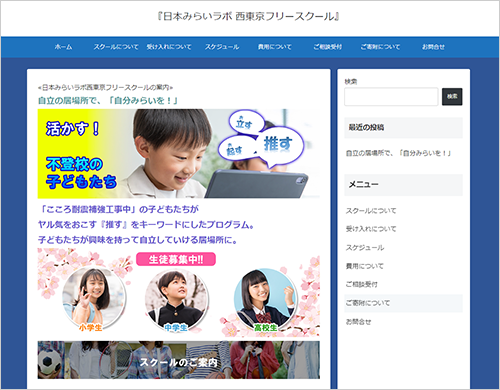Click the boy with tablet banner image
This screenshot has height=390, width=500.
pos(179,154)
